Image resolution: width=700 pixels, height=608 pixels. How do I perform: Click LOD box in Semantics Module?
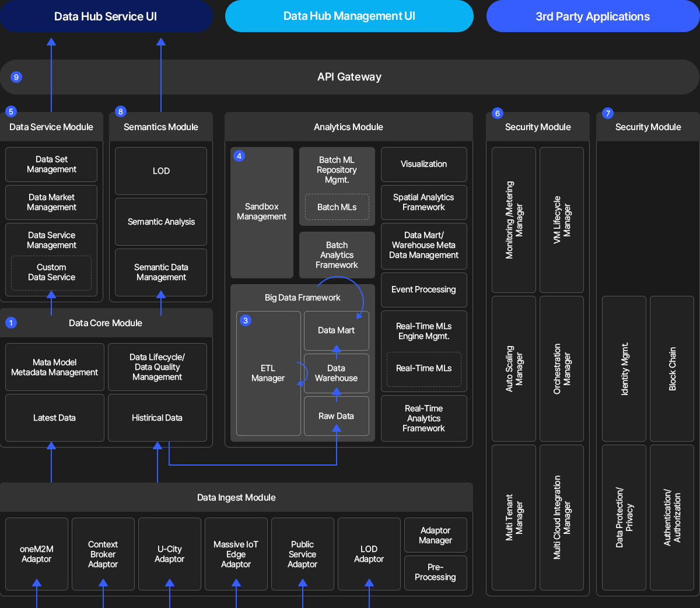tap(161, 171)
